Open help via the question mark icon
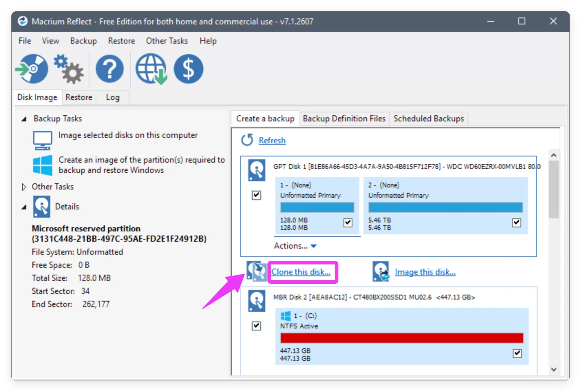This screenshot has height=392, width=581. (x=109, y=69)
